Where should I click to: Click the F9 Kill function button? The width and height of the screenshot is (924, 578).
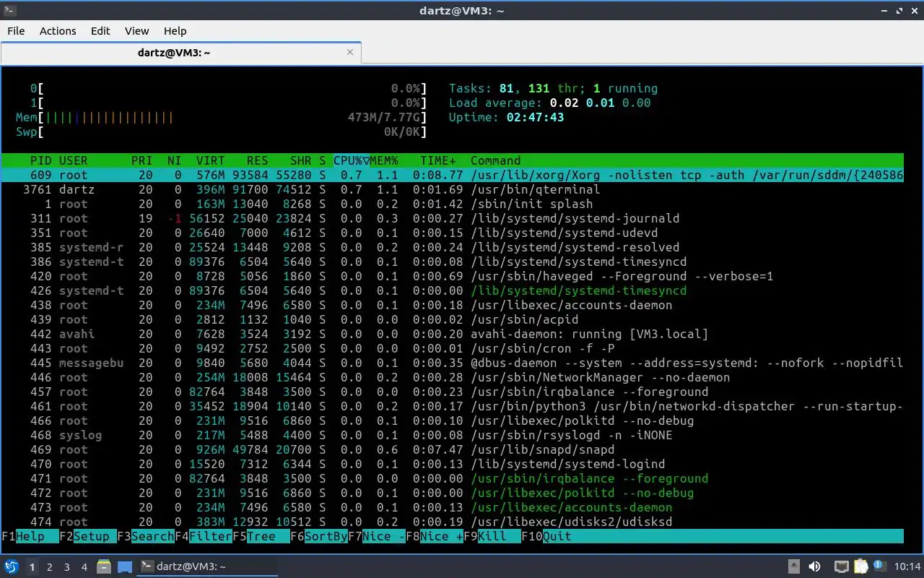492,536
